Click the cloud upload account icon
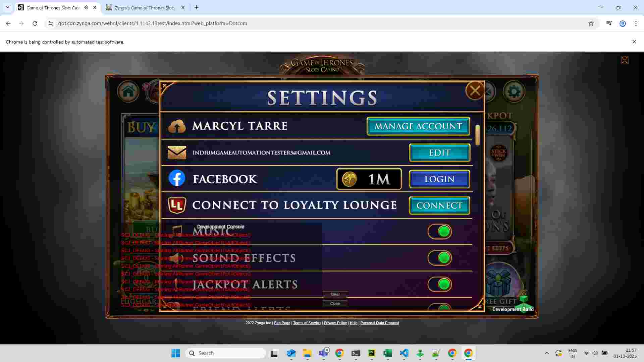 (177, 126)
